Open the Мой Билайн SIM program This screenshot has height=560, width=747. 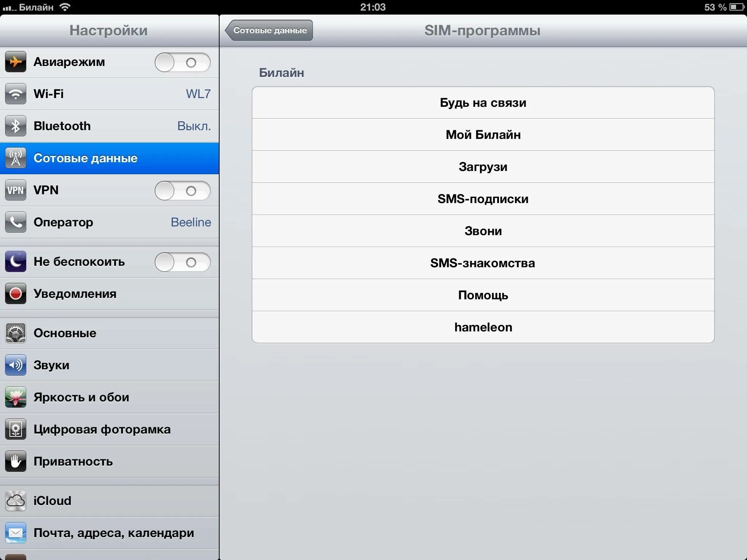(x=483, y=135)
